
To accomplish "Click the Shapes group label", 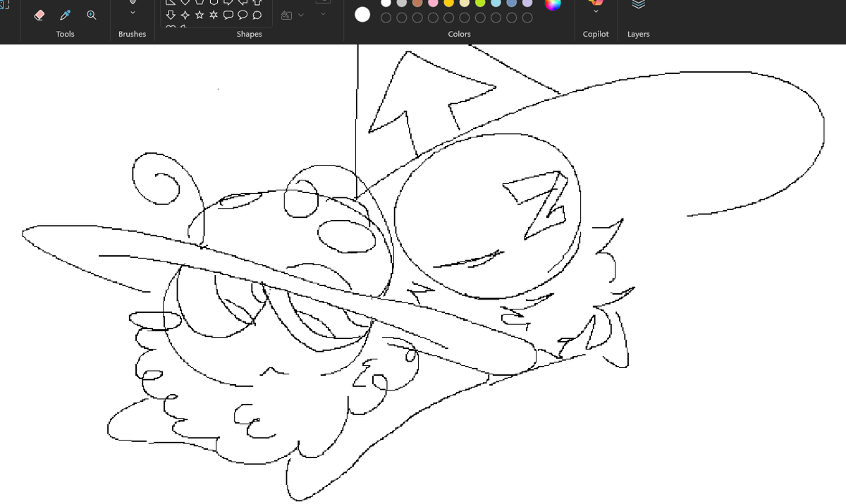I will tap(249, 34).
